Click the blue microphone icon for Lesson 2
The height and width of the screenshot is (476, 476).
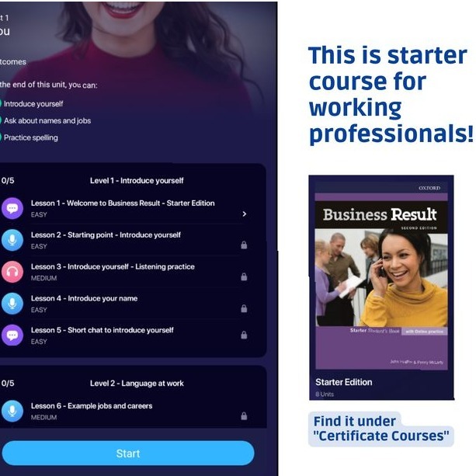tap(12, 240)
